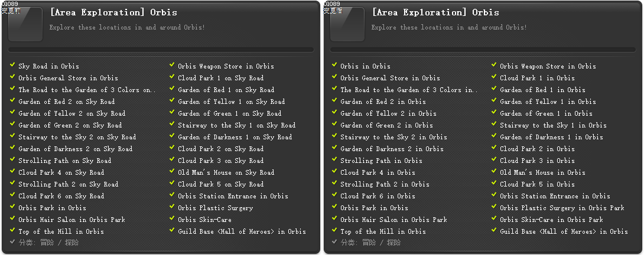Image resolution: width=644 pixels, height=255 pixels.
Task: Select the checkmark next to Garden of Darkness 2 on Sky Road
Action: (12, 148)
